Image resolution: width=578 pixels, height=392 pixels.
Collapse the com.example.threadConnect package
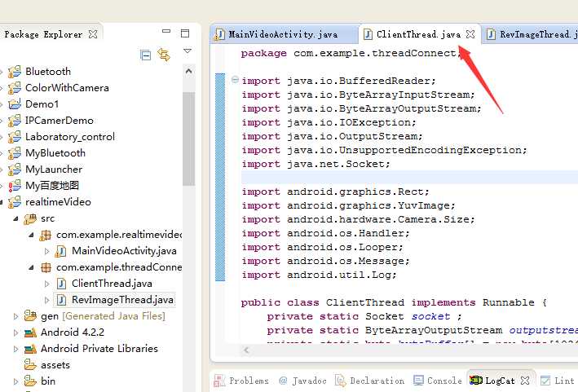[31, 267]
